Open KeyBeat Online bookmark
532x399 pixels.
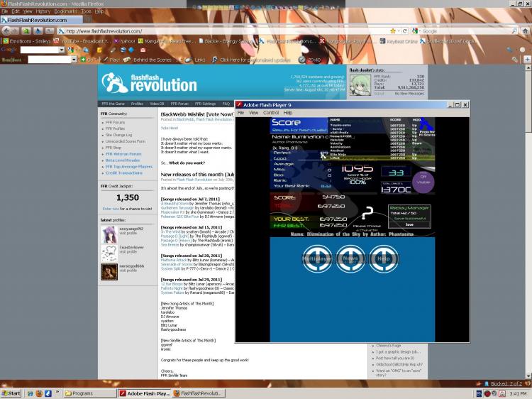(399, 41)
